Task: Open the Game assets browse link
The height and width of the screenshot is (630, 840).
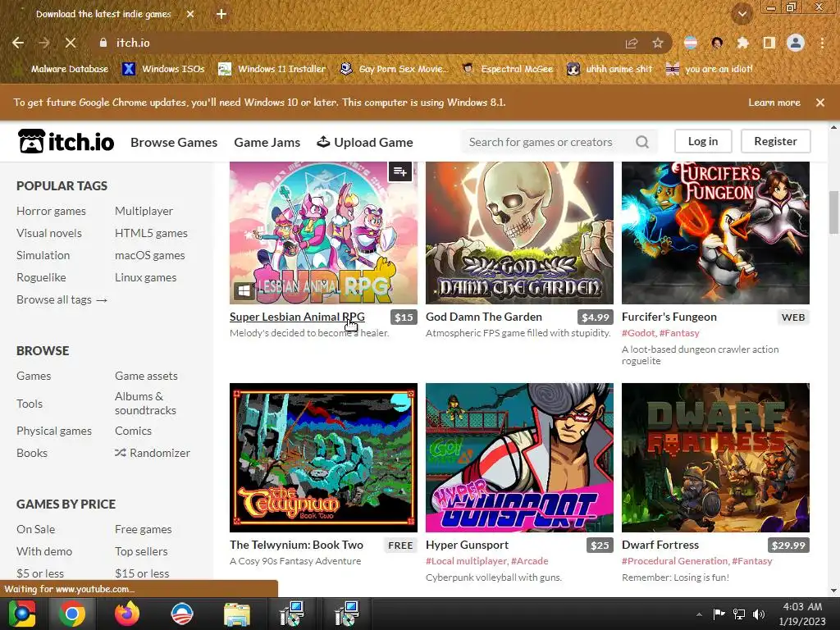Action: (x=146, y=376)
